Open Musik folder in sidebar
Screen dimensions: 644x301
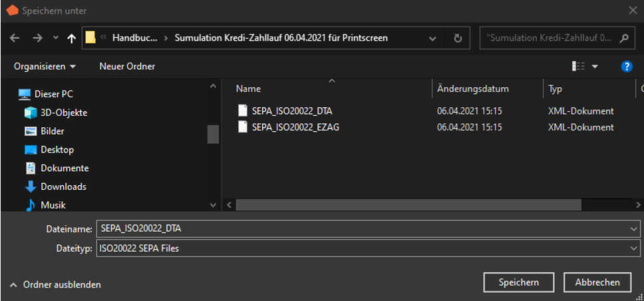coord(53,205)
